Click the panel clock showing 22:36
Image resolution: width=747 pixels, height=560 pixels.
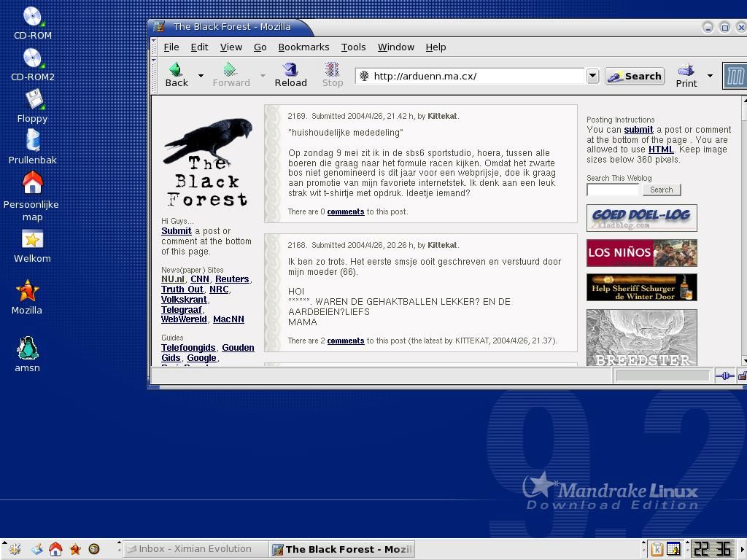(713, 549)
